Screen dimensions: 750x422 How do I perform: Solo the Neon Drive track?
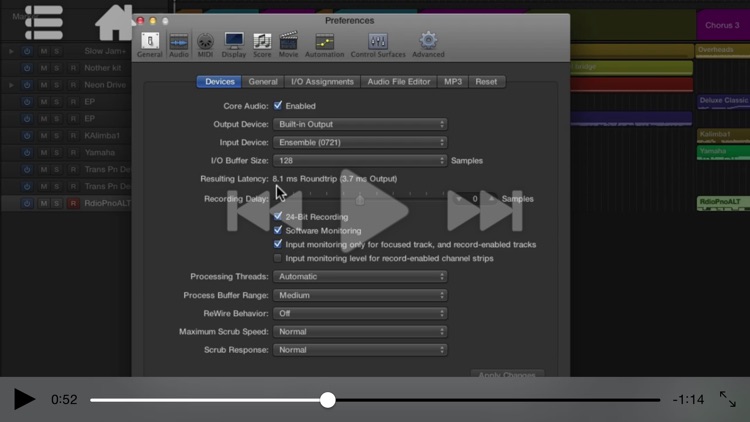click(x=56, y=85)
